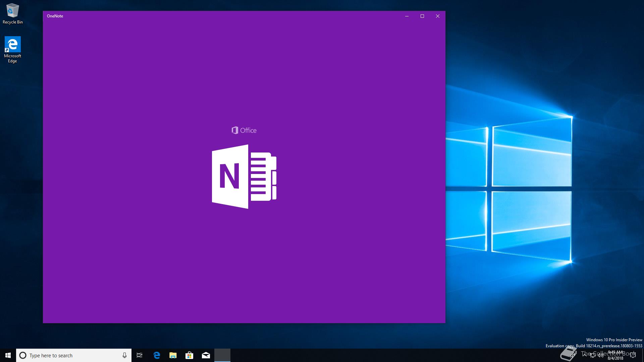Open the Action Center notifications icon
Screen dimensions: 644x362
[633, 355]
